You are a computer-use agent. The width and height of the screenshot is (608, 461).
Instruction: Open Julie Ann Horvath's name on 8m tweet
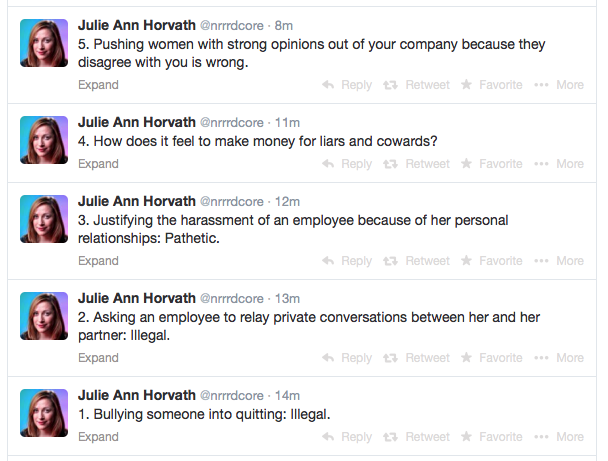click(136, 26)
